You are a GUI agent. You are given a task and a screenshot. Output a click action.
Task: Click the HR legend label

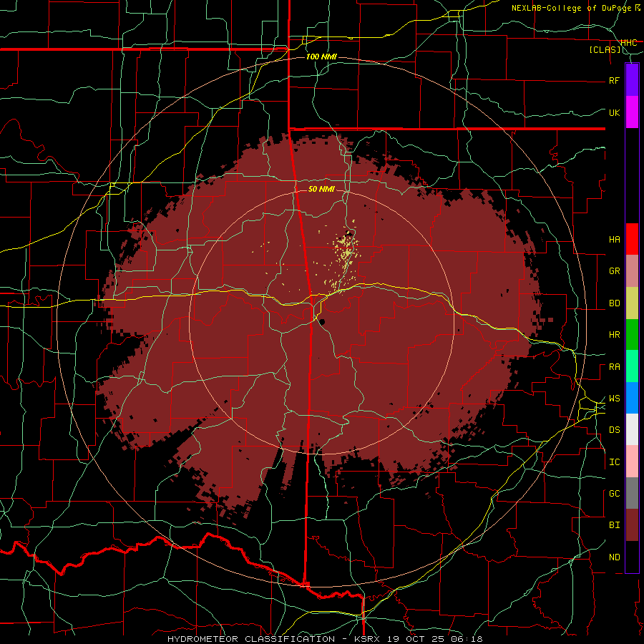click(x=615, y=334)
